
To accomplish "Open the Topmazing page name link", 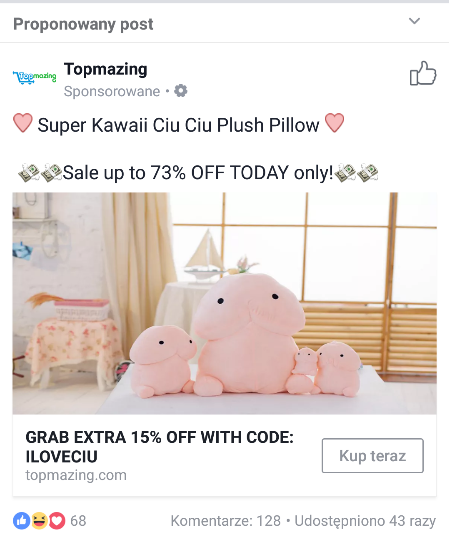I will point(106,69).
